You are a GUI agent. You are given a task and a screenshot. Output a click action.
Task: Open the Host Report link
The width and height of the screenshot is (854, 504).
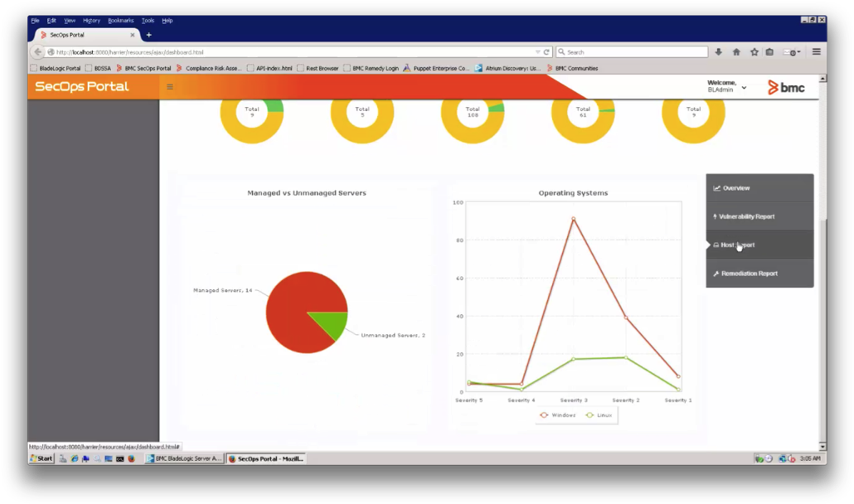tap(759, 245)
